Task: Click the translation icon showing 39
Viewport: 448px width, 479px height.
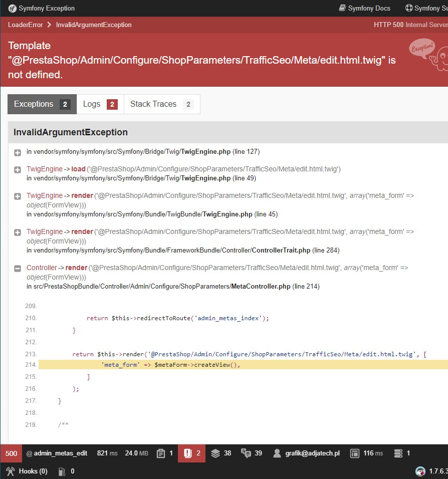Action: point(246,453)
